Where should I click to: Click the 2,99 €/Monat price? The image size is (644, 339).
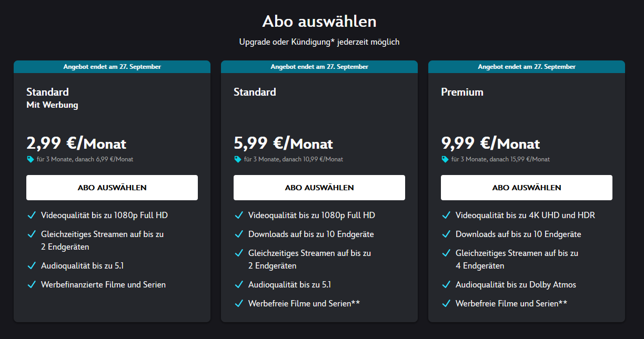pyautogui.click(x=76, y=143)
